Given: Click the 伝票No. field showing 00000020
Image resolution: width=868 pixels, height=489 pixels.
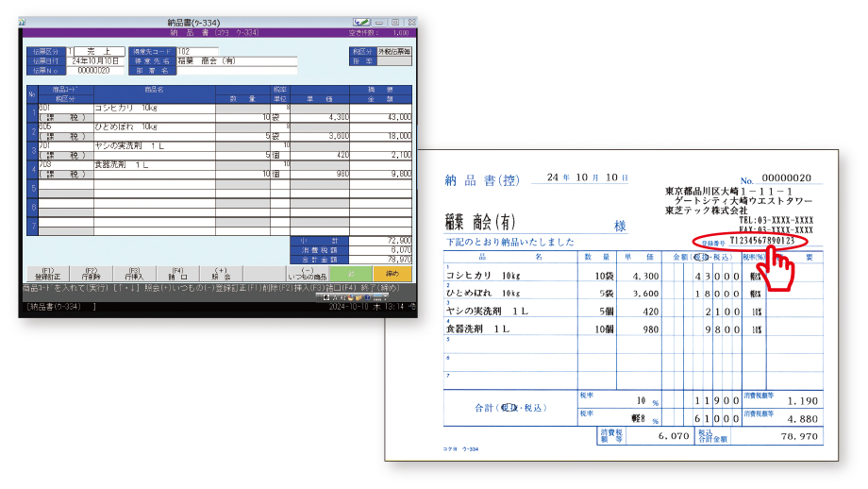Looking at the screenshot, I should pyautogui.click(x=95, y=71).
